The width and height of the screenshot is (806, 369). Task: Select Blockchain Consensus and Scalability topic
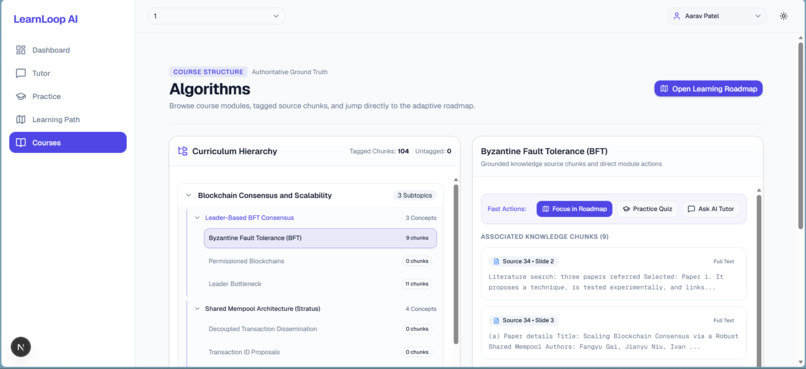tap(265, 195)
